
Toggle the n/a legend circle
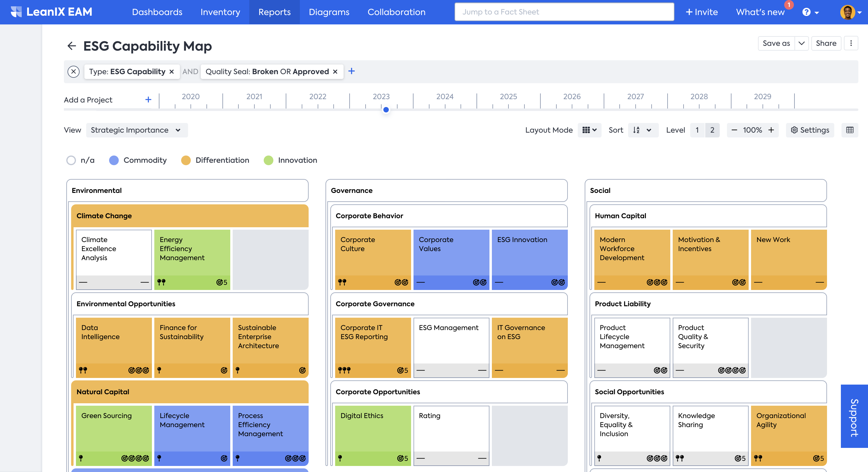[x=71, y=160]
